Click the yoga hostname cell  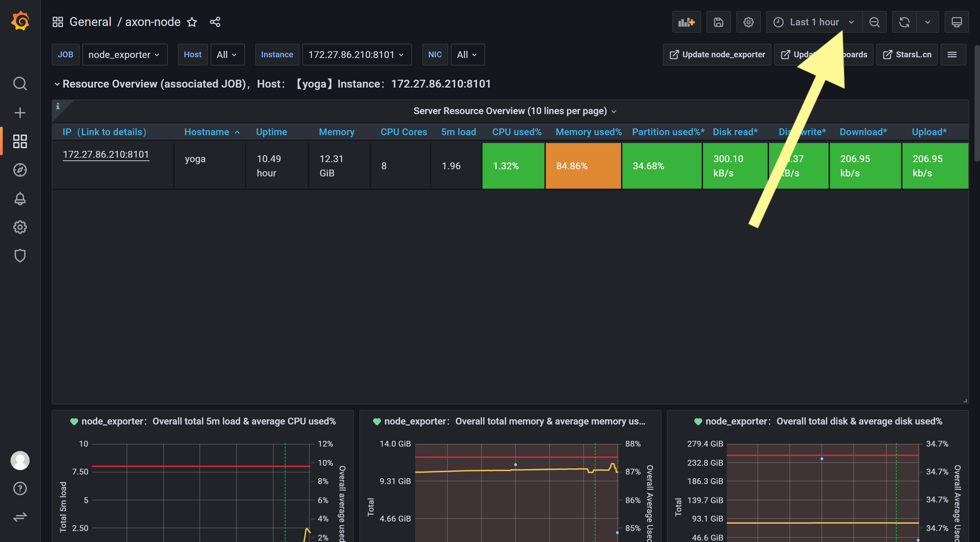tap(210, 166)
